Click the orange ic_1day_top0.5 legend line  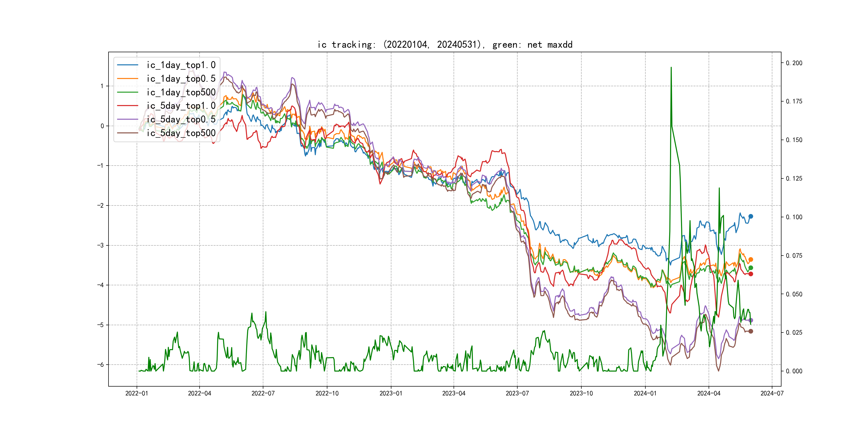click(127, 78)
